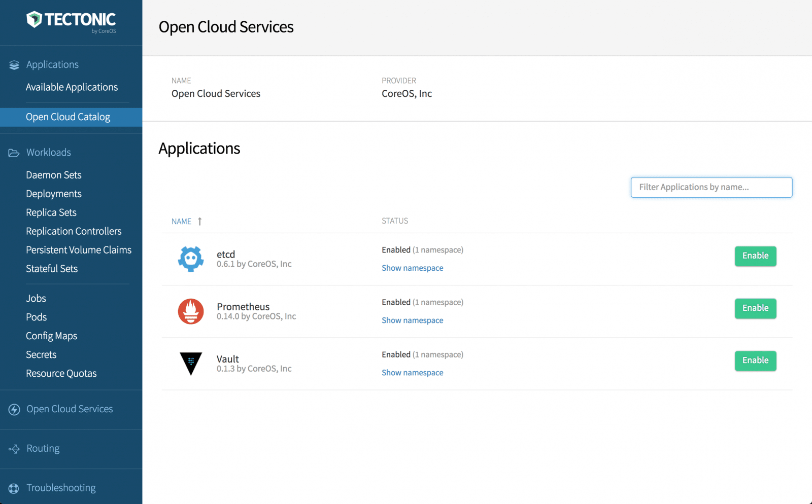Select Open Cloud Catalog in sidebar
Viewport: 812px width, 504px height.
pos(71,117)
